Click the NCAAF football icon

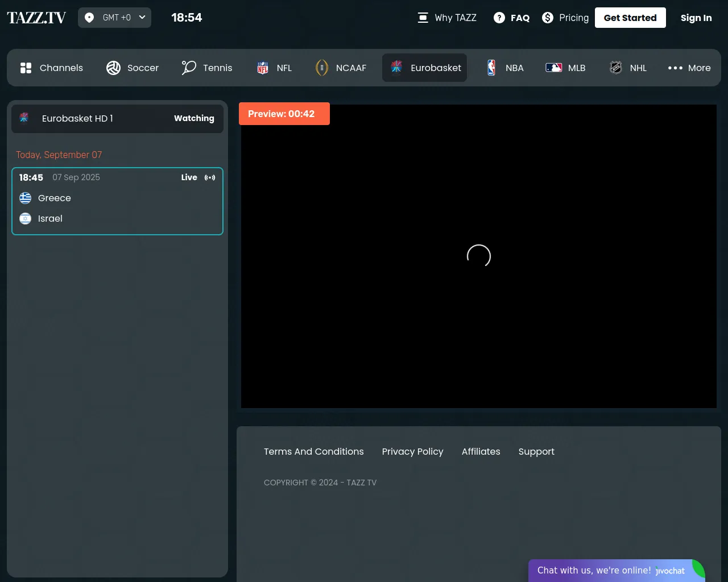[322, 68]
